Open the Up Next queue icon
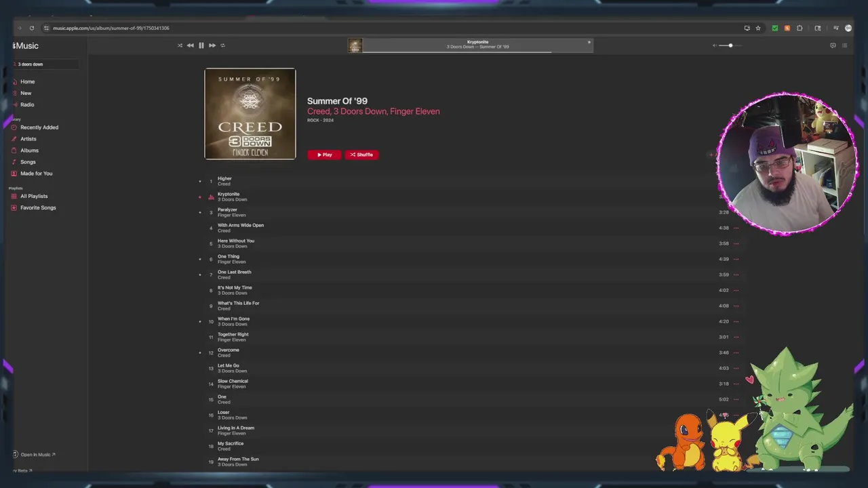The height and width of the screenshot is (488, 868). coord(844,45)
